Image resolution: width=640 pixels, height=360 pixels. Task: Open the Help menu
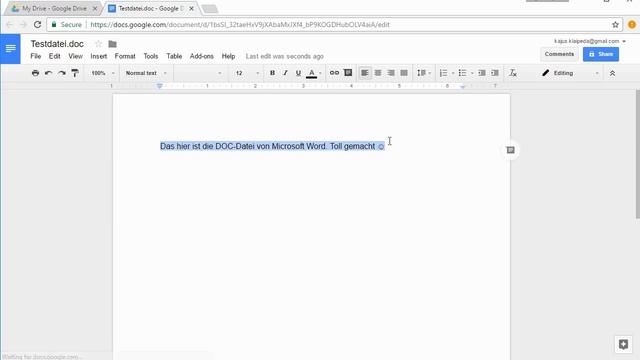point(228,56)
